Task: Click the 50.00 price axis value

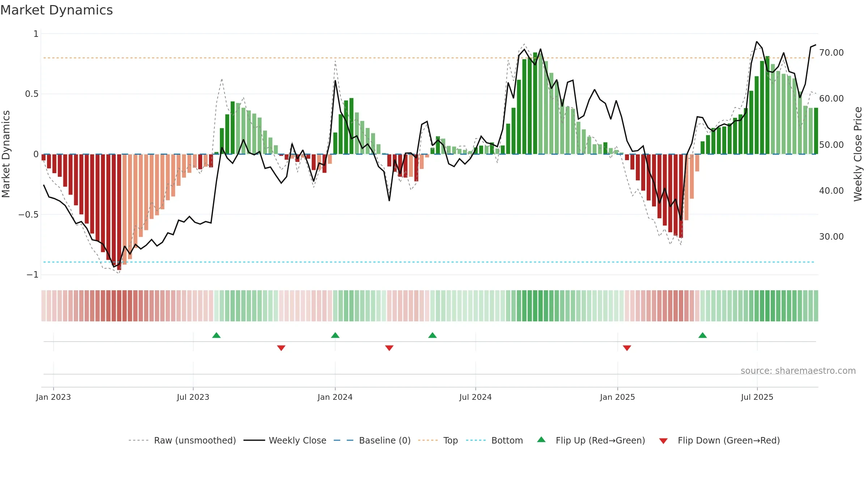Action: pyautogui.click(x=831, y=145)
